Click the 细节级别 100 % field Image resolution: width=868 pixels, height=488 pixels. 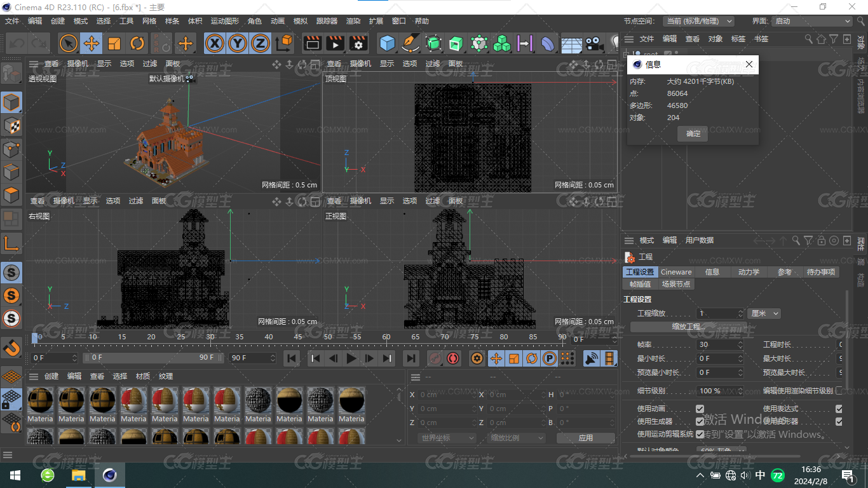[719, 391]
